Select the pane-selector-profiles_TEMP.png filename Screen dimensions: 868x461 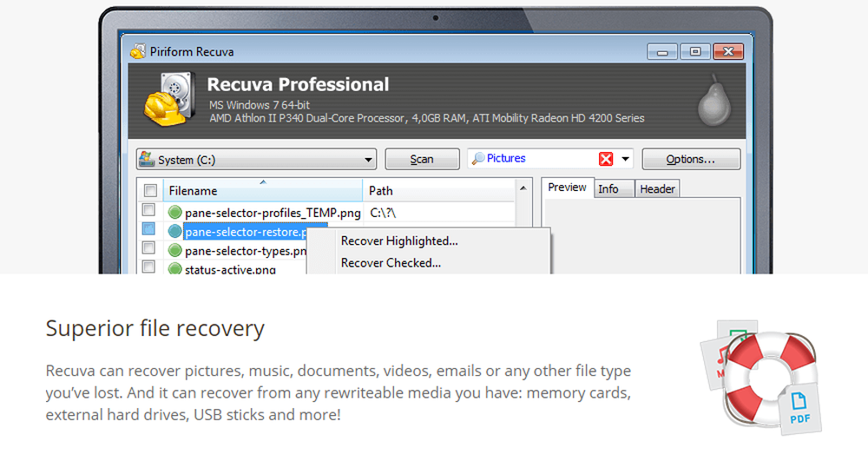[273, 213]
